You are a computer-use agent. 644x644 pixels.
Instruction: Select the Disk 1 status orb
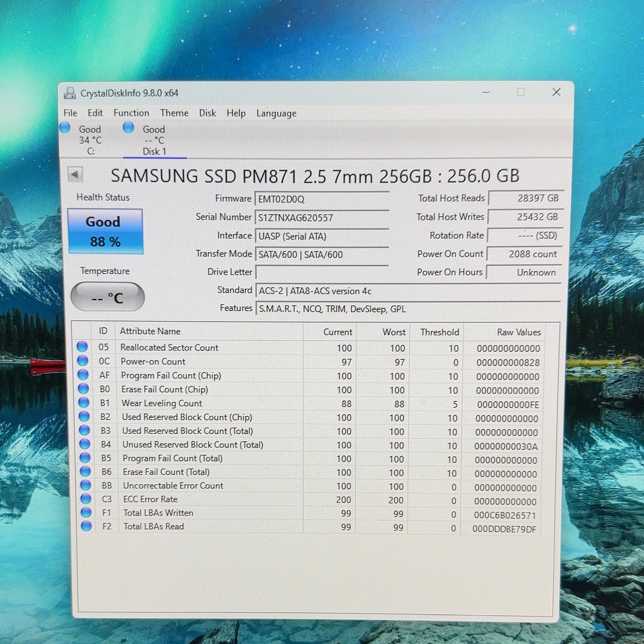point(128,128)
